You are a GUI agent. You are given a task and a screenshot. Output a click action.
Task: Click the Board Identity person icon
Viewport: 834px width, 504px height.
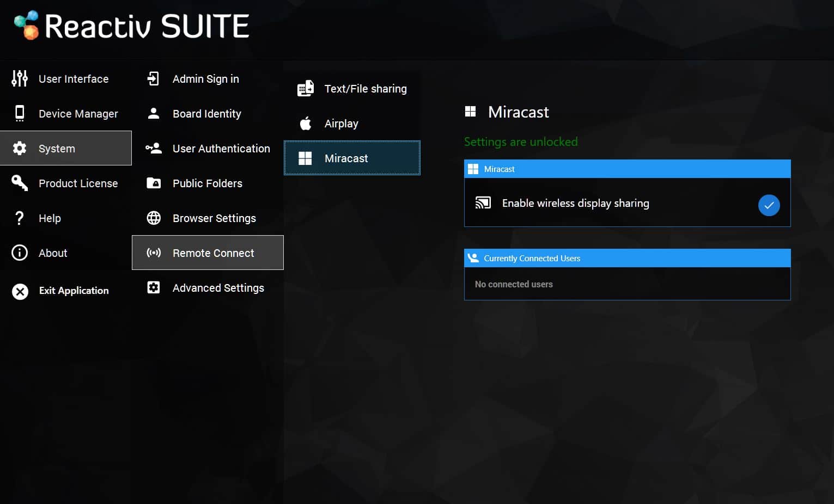tap(154, 113)
